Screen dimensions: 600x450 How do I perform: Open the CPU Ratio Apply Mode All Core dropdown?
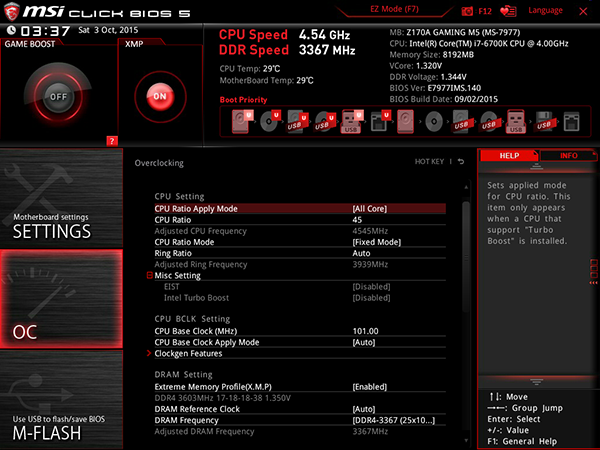click(370, 209)
